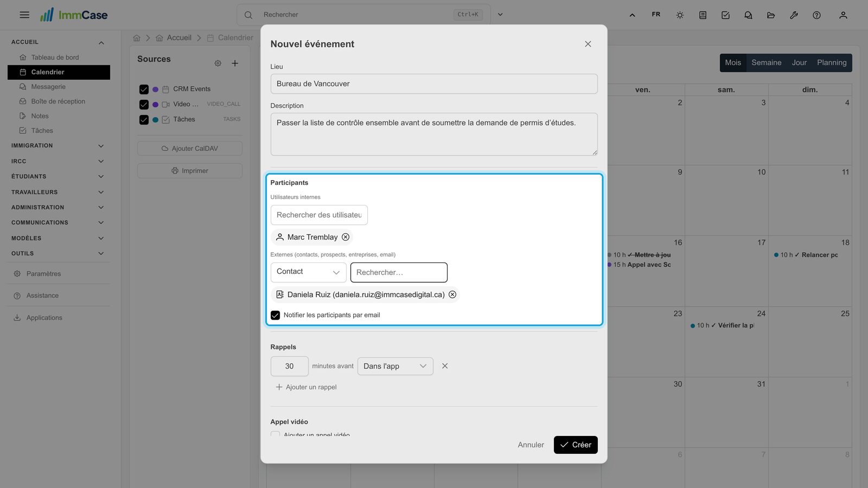
Task: Switch to Jour calendar view
Action: pyautogui.click(x=799, y=63)
